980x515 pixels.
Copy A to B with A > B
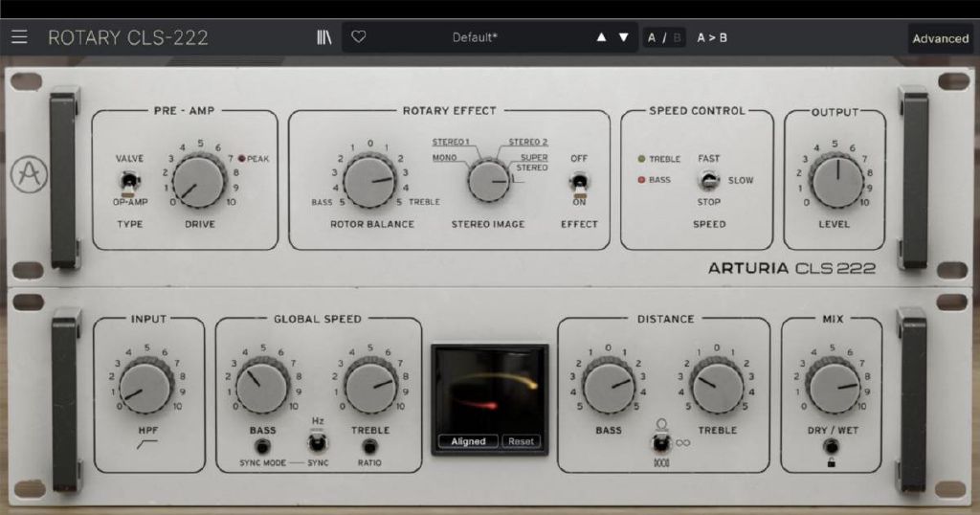click(x=712, y=37)
